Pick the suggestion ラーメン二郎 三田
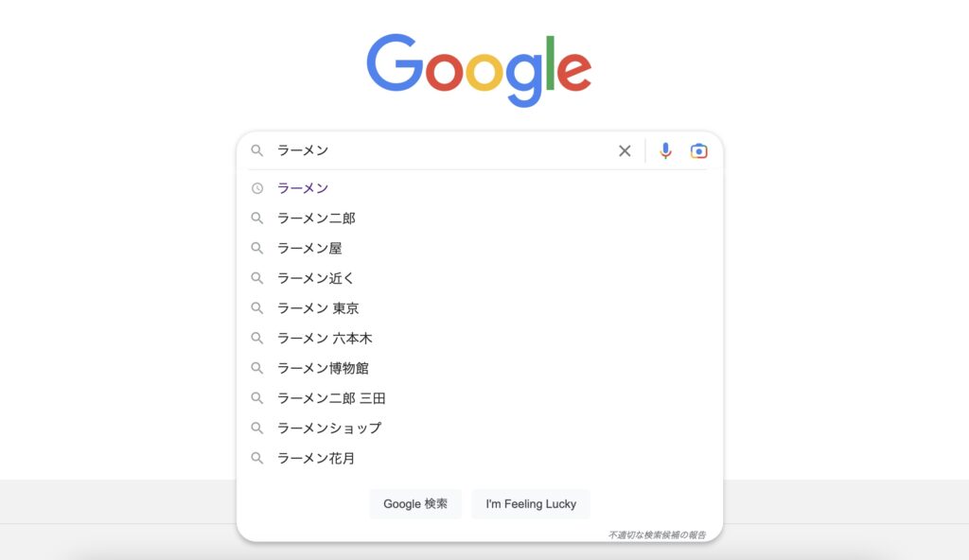Viewport: 969px width, 560px height. point(480,398)
